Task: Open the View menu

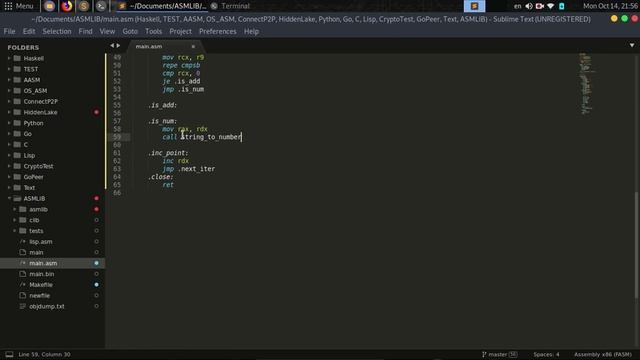Action: pyautogui.click(x=107, y=31)
